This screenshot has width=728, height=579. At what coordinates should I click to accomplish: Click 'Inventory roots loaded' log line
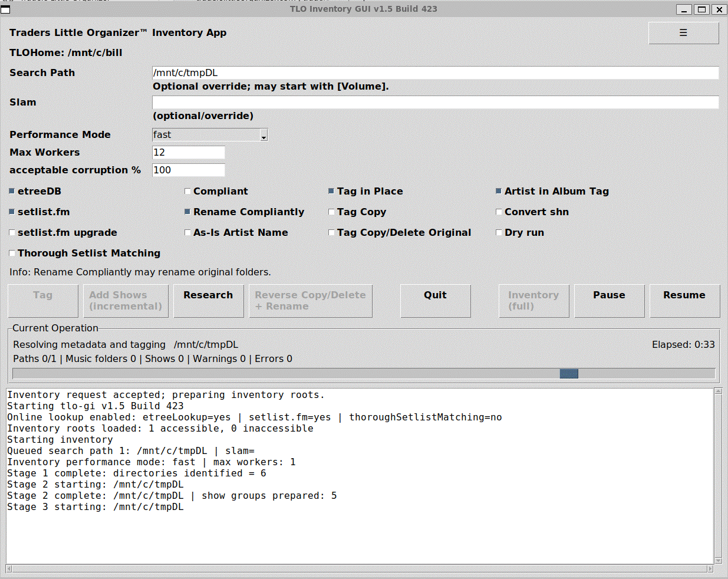click(x=160, y=429)
